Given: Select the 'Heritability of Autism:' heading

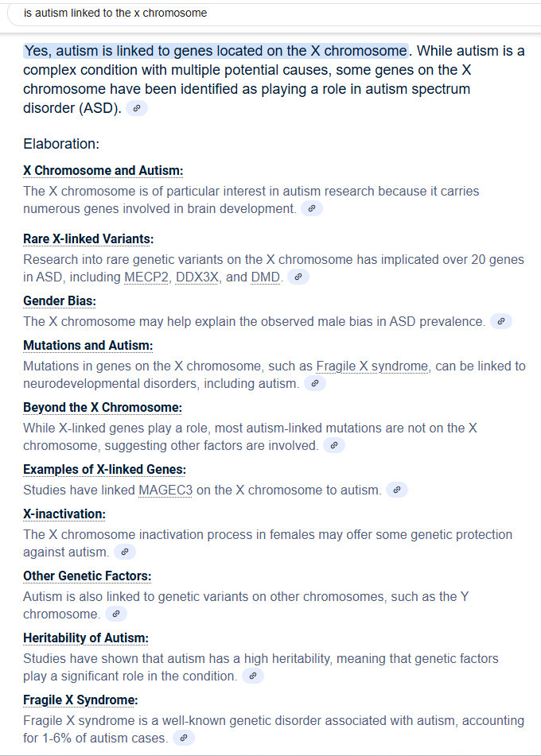Looking at the screenshot, I should (x=86, y=638).
